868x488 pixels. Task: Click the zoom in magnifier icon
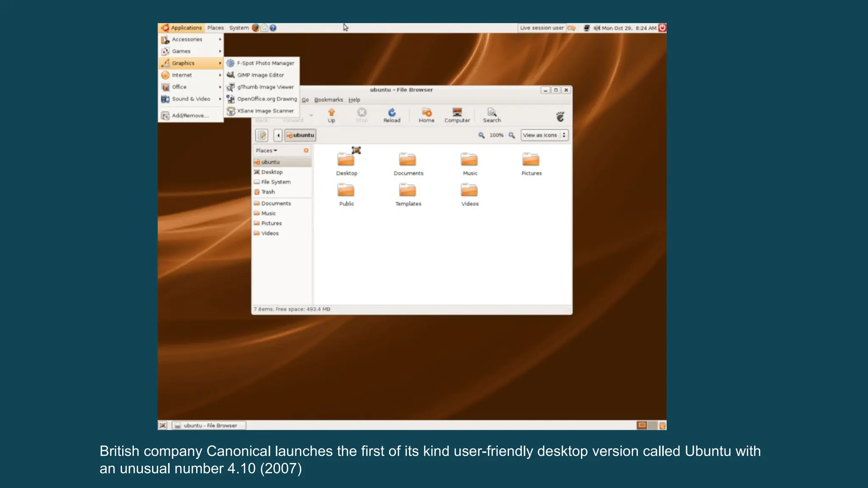pyautogui.click(x=512, y=135)
